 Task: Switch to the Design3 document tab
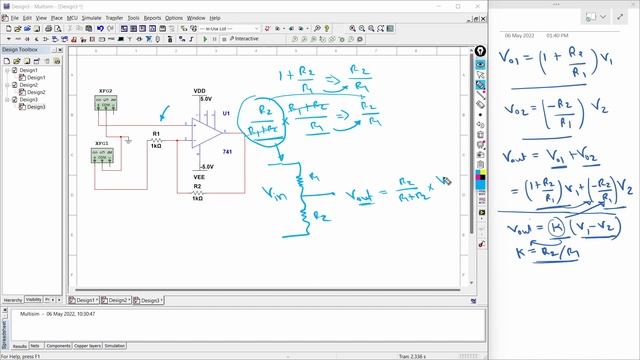click(148, 300)
